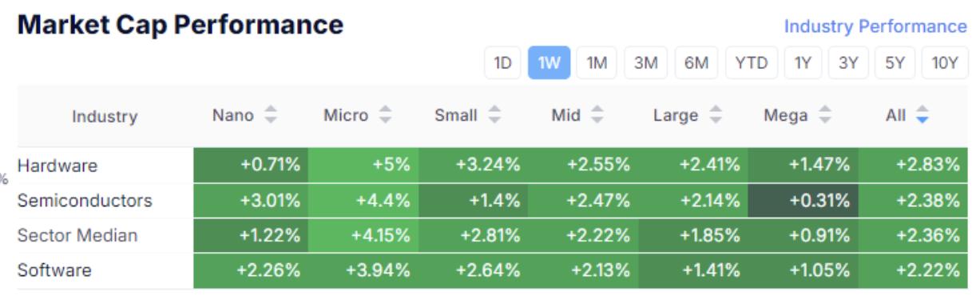This screenshot has height=300, width=980.
Task: Click the Hardware Micro +5% heatmap cell
Action: tap(363, 165)
